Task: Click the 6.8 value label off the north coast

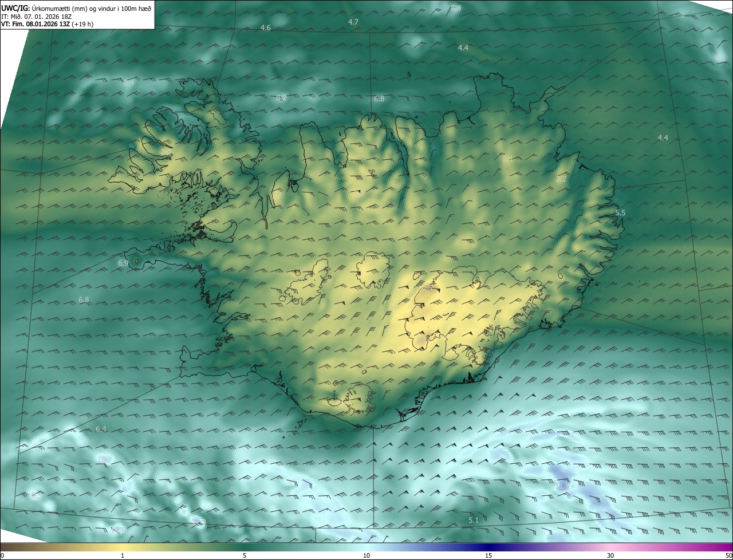Action: (x=379, y=98)
